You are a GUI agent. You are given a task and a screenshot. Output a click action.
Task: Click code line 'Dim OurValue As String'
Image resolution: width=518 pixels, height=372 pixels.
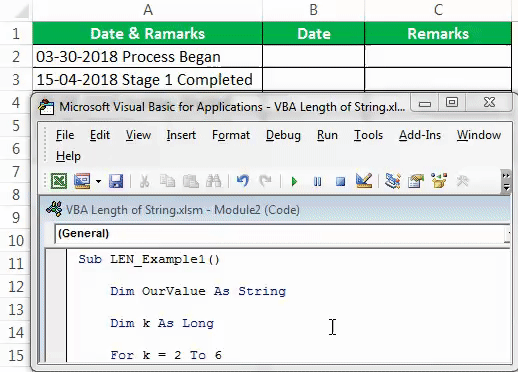(x=198, y=291)
